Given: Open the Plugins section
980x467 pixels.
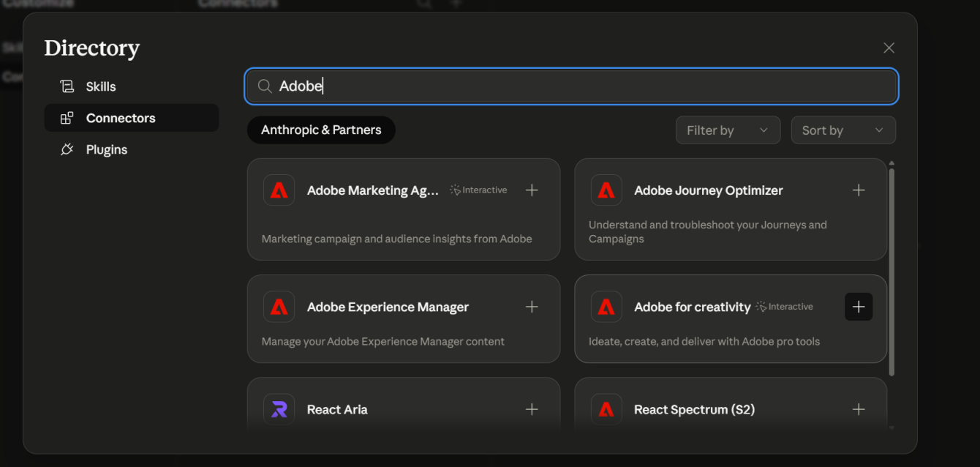Looking at the screenshot, I should click(132, 149).
